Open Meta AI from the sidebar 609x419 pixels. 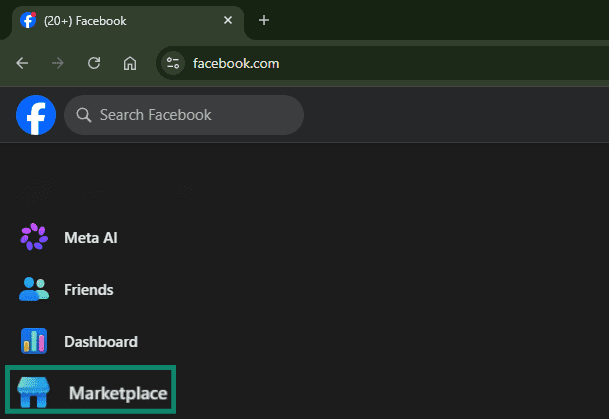click(x=70, y=237)
